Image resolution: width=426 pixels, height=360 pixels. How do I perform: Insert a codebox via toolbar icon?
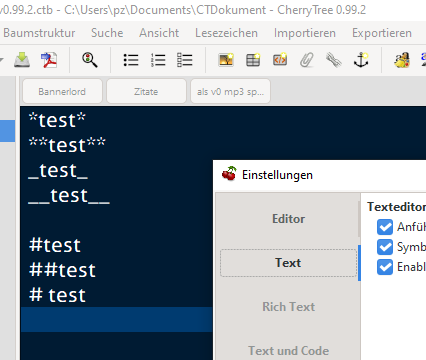pyautogui.click(x=280, y=60)
